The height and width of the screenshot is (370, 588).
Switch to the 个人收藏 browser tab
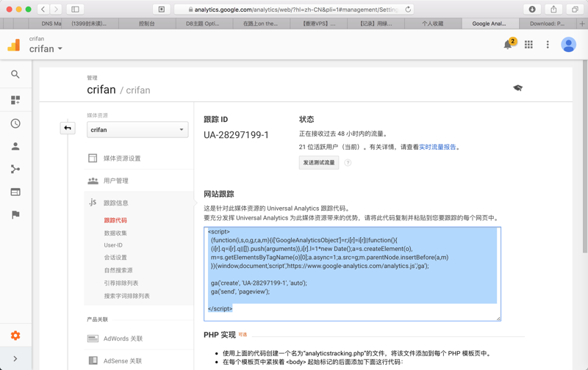click(433, 23)
